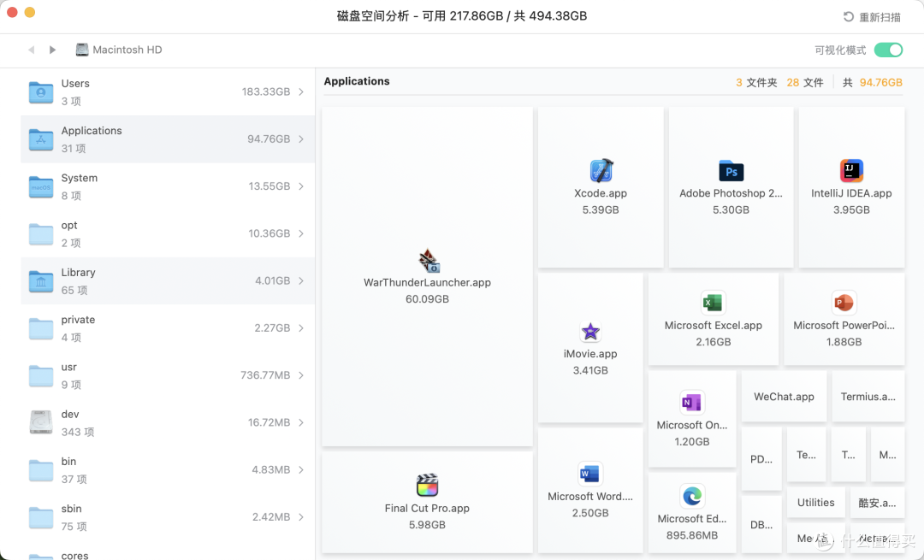Go back with the left navigation arrow
Image resolution: width=924 pixels, height=560 pixels.
tap(32, 50)
